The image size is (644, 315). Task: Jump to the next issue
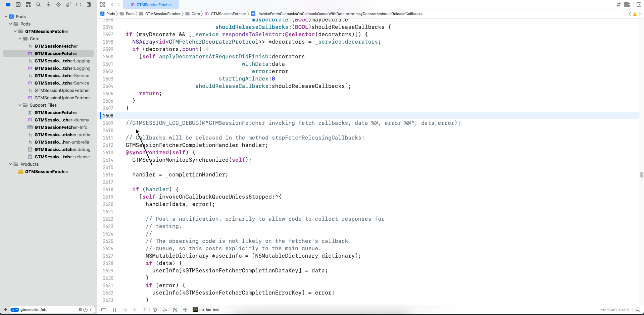[640, 14]
